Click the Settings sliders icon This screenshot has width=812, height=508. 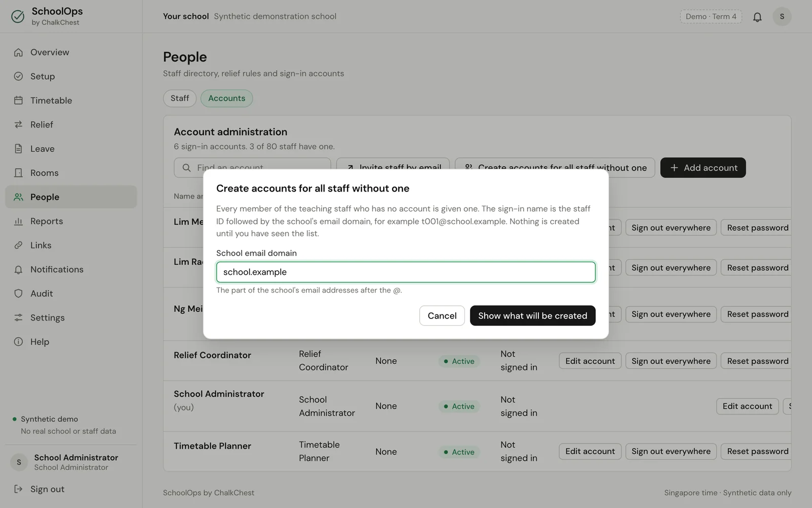click(x=18, y=317)
